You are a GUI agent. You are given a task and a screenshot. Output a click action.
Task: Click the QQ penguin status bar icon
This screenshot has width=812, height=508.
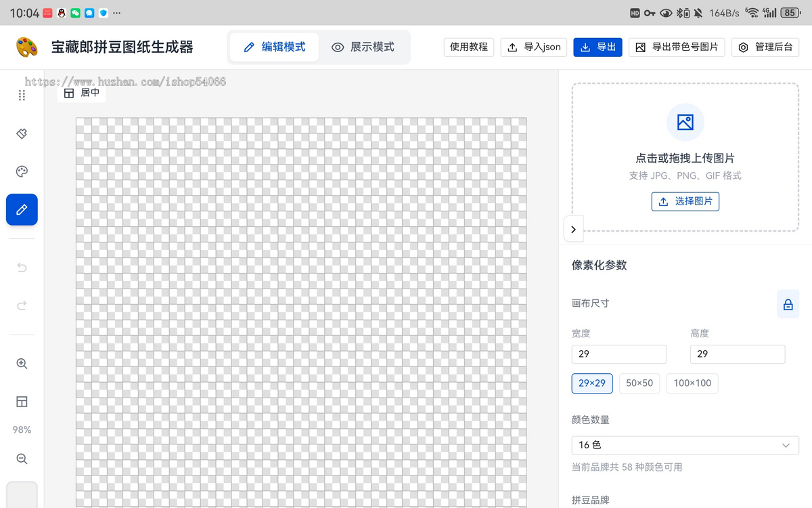(x=62, y=13)
